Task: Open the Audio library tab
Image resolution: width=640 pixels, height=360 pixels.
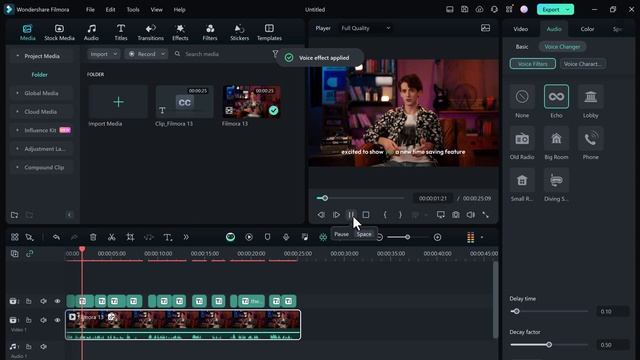Action: pyautogui.click(x=91, y=32)
